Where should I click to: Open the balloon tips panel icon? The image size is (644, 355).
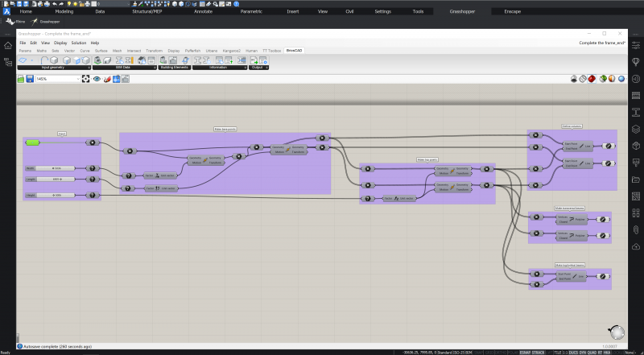(x=636, y=62)
